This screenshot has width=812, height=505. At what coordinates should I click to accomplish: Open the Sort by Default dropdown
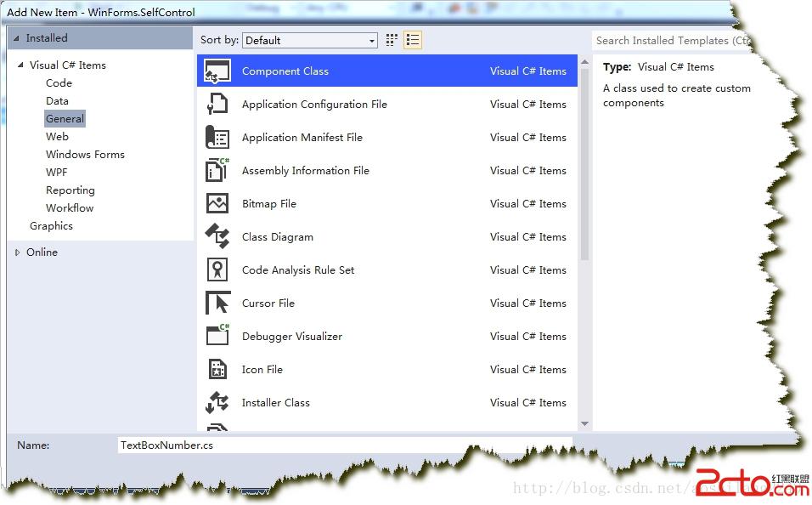(x=310, y=41)
